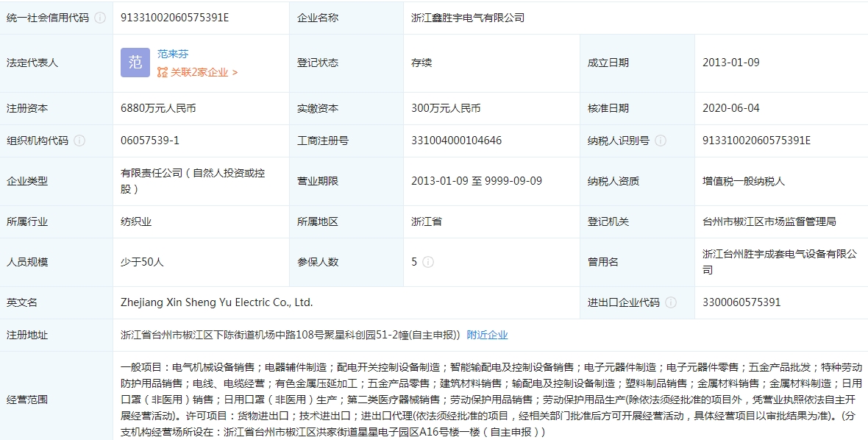Screen dimensions: 868x440
Task: Click the 附近企业 nearby companies link
Action: (x=487, y=335)
